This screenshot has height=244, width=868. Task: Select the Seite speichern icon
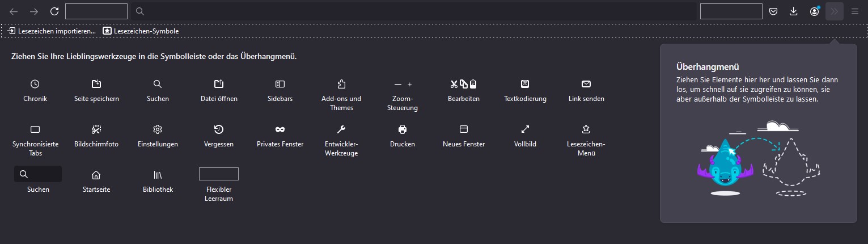pyautogui.click(x=96, y=84)
